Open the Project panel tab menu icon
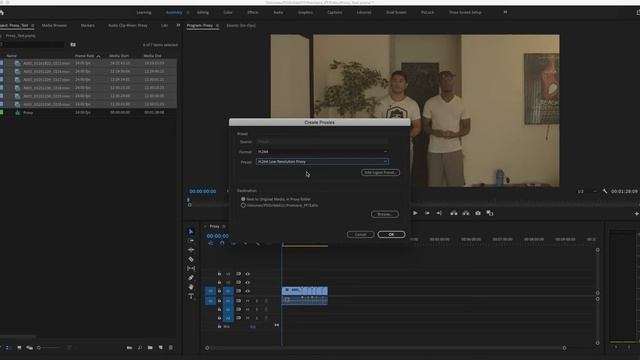This screenshot has width=640, height=360. tap(33, 25)
